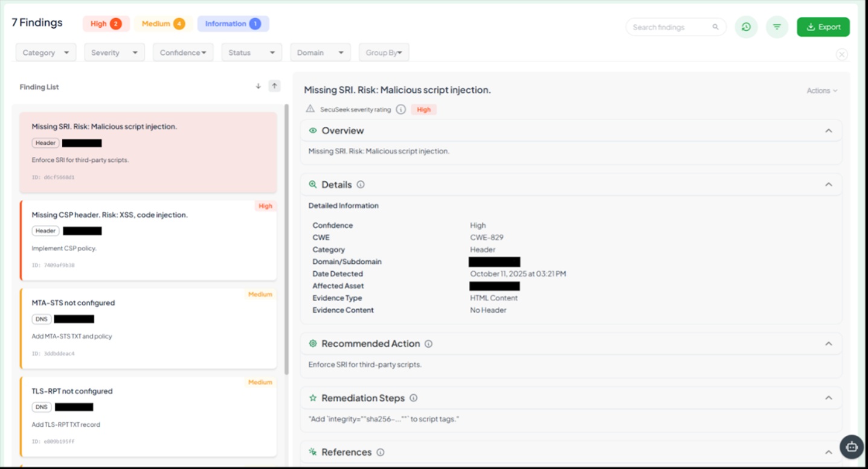Click info icon next to Details heading
This screenshot has width=868, height=469.
(x=361, y=185)
